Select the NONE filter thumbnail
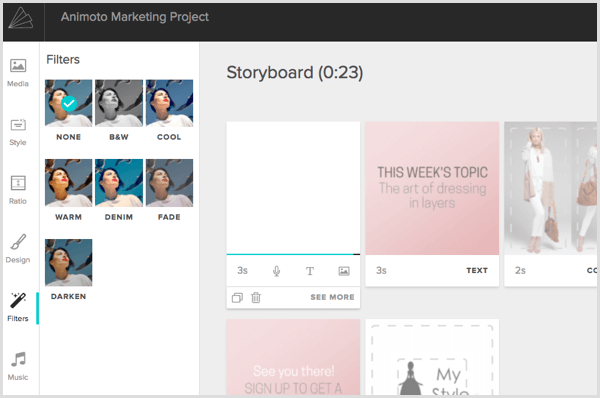The image size is (600, 398). 68,103
